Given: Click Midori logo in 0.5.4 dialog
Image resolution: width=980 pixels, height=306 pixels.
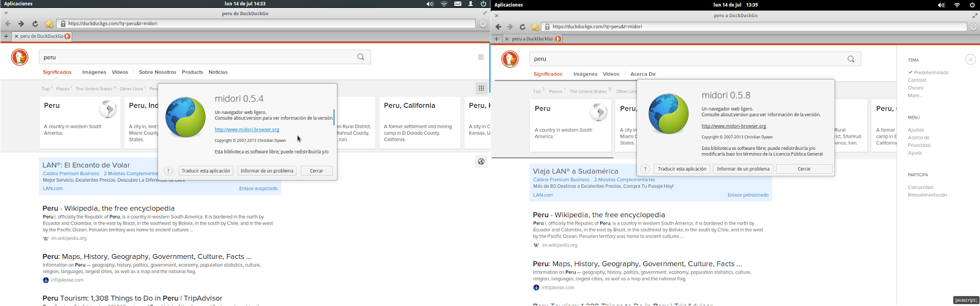Looking at the screenshot, I should point(186,117).
